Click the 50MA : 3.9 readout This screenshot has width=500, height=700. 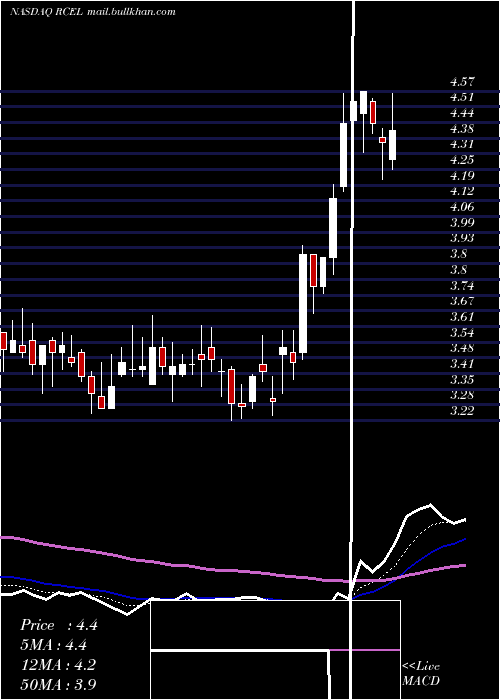(x=58, y=684)
